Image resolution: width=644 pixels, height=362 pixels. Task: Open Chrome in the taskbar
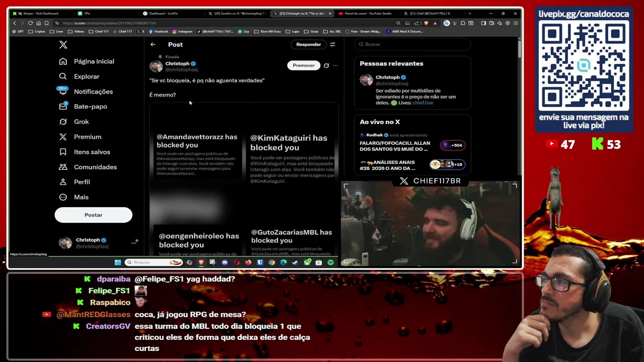click(272, 262)
